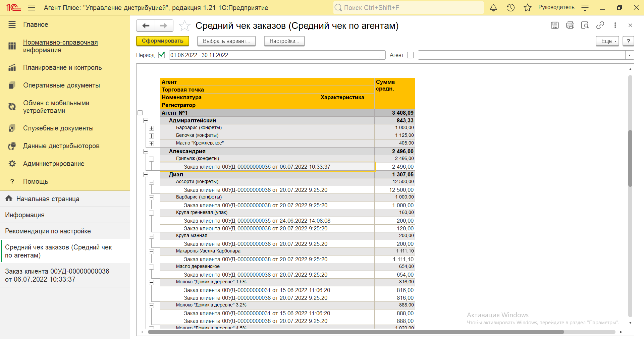The width and height of the screenshot is (644, 339).
Task: Toggle the Период checkbox
Action: (162, 55)
